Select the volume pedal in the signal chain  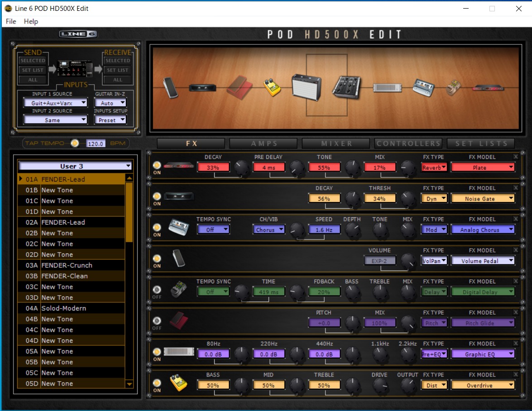pyautogui.click(x=171, y=87)
